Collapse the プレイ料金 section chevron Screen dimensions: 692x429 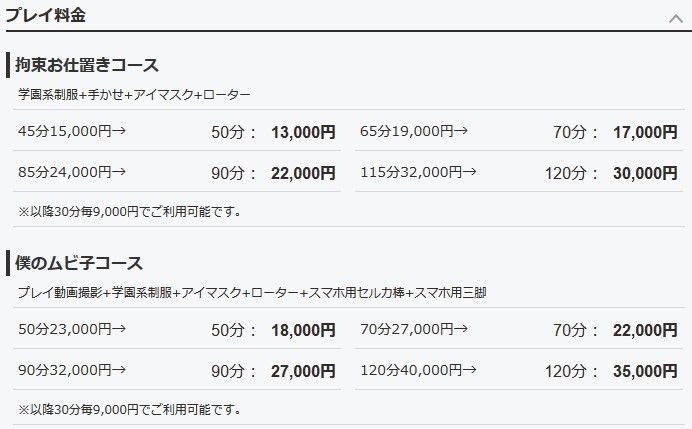tap(676, 19)
